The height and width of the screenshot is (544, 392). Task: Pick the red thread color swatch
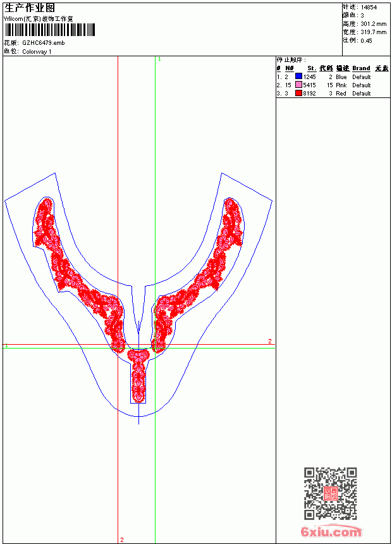(298, 93)
